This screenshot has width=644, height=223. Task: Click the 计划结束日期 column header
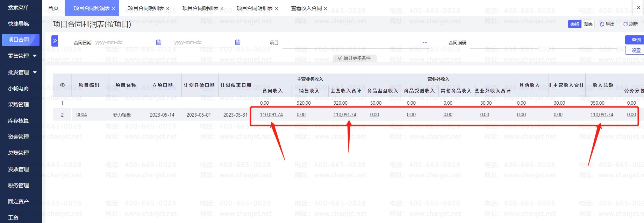(236, 85)
